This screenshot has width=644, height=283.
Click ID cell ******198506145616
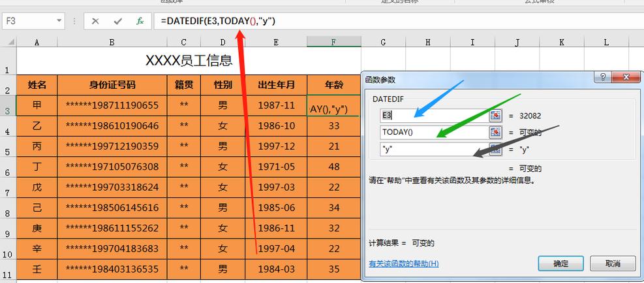coord(112,208)
